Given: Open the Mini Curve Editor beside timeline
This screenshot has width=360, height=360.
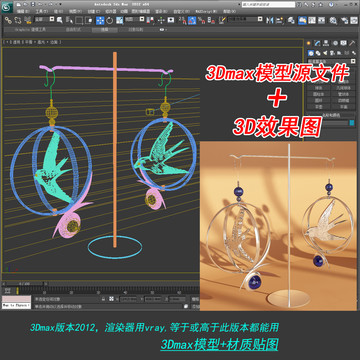Looking at the screenshot, I should (x=8, y=290).
